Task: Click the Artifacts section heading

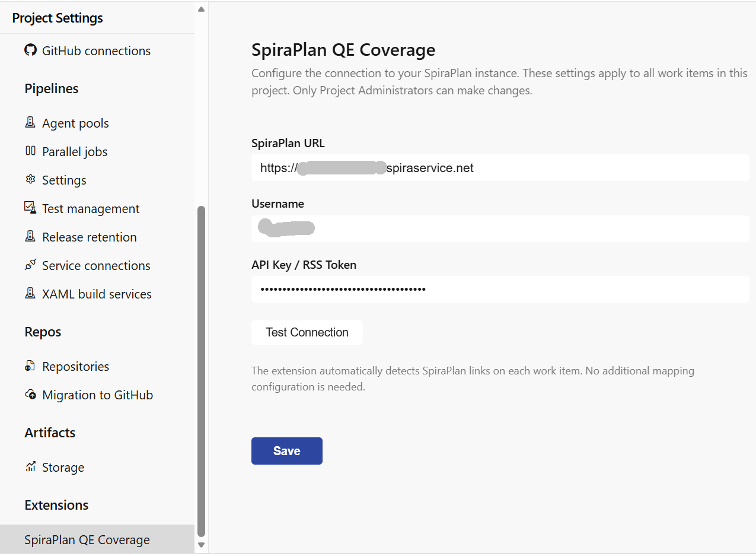Action: pyautogui.click(x=50, y=433)
